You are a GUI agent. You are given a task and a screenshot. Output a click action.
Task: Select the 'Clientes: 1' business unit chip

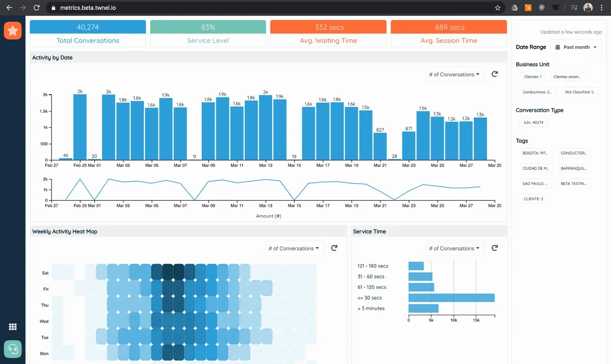(x=532, y=77)
